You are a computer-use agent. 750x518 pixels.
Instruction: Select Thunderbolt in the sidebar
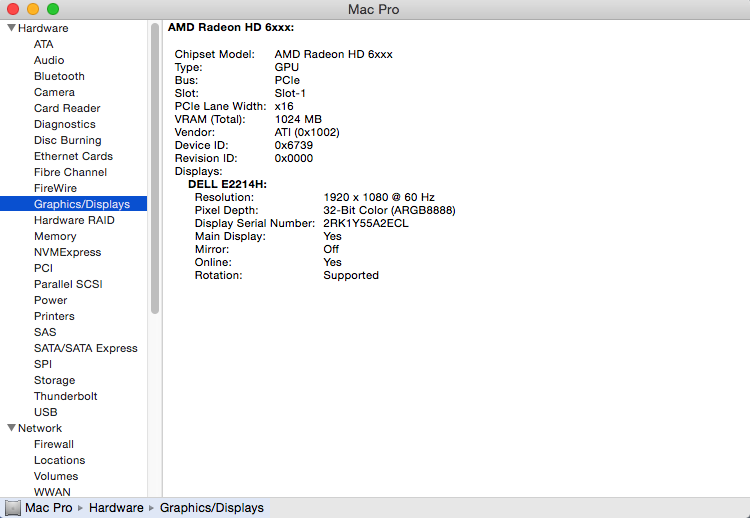(66, 396)
